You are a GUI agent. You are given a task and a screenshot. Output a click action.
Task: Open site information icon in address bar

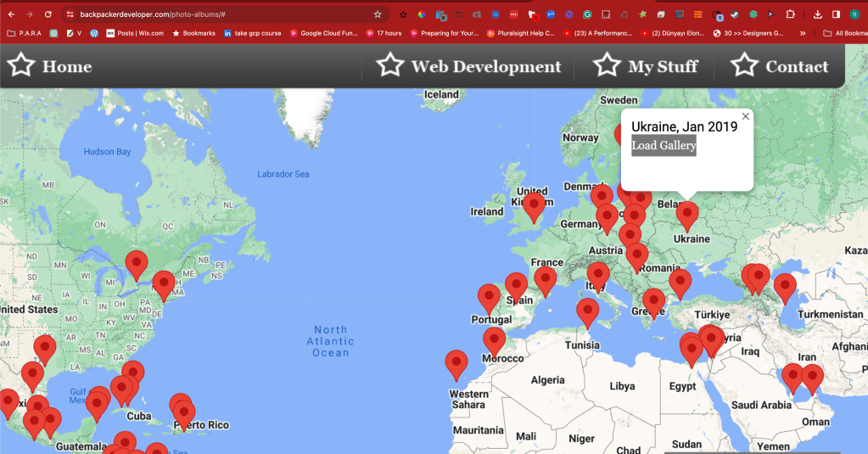coord(70,14)
